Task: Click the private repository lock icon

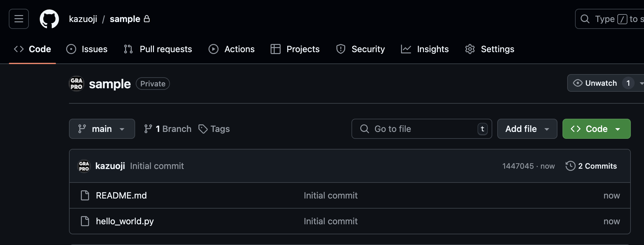Action: (147, 19)
